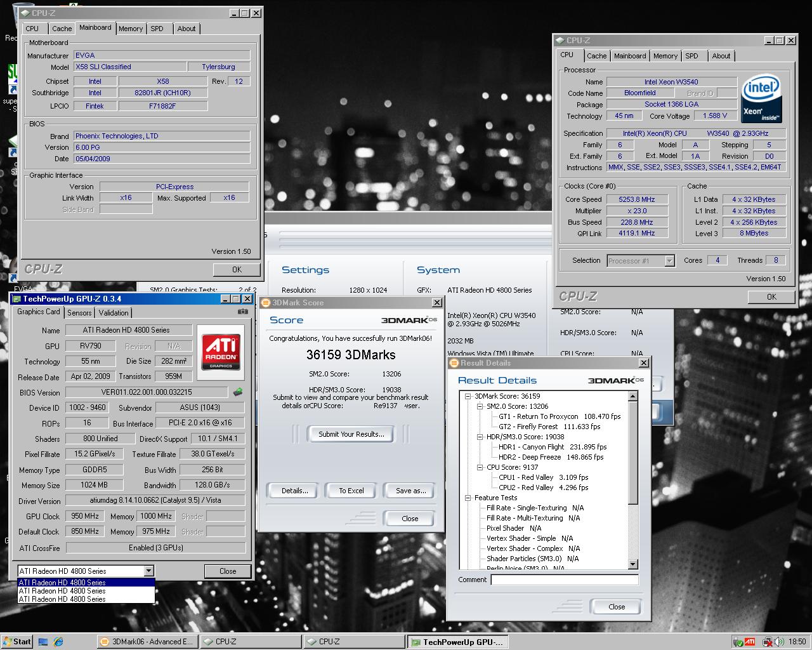Collapse the SM2.0 Score: 13206 node

coord(480,406)
